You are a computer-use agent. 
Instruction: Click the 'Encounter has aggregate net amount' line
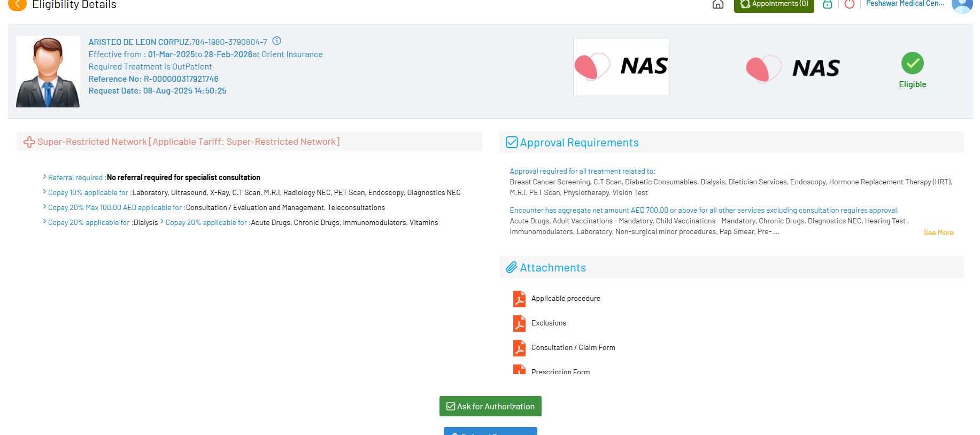click(x=704, y=210)
